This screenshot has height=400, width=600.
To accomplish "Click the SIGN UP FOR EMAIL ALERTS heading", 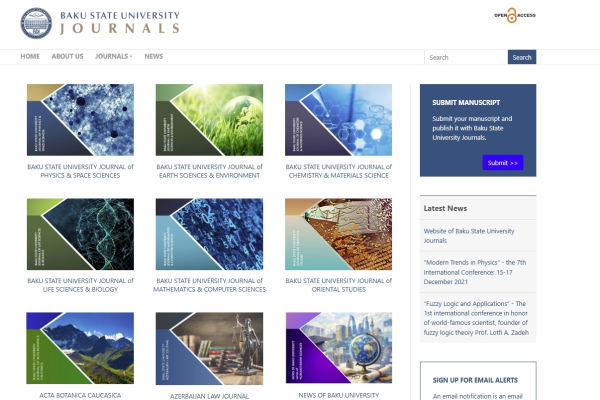I will point(475,380).
